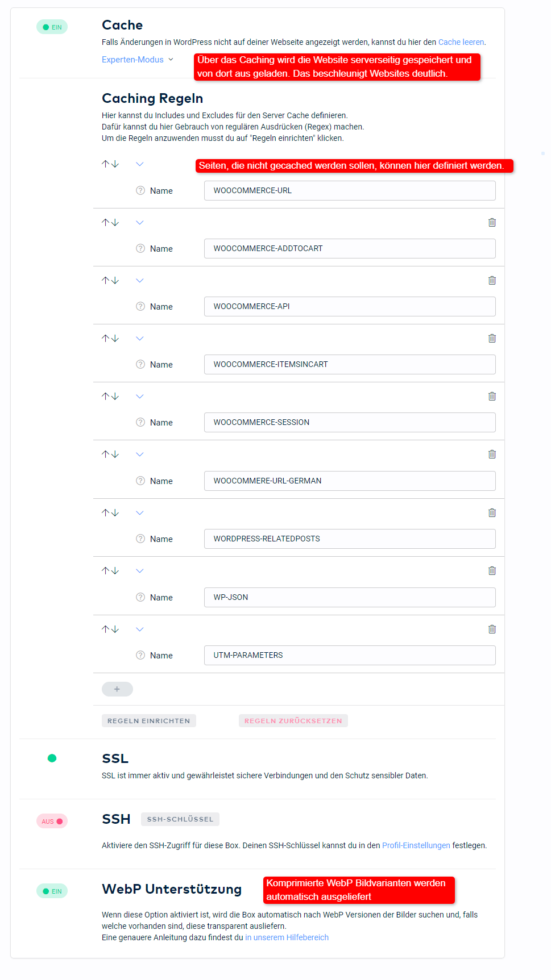Screen dimensions: 551x980
Task: Enable the SSH AUS toggle
Action: point(52,821)
